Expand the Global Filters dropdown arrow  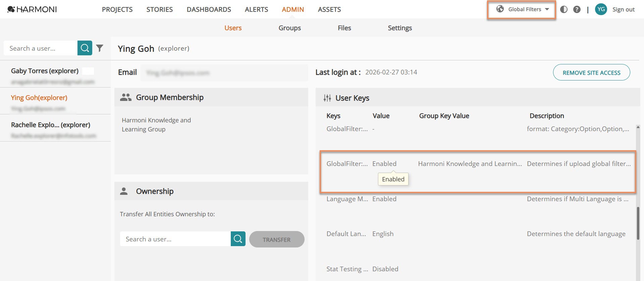point(547,9)
